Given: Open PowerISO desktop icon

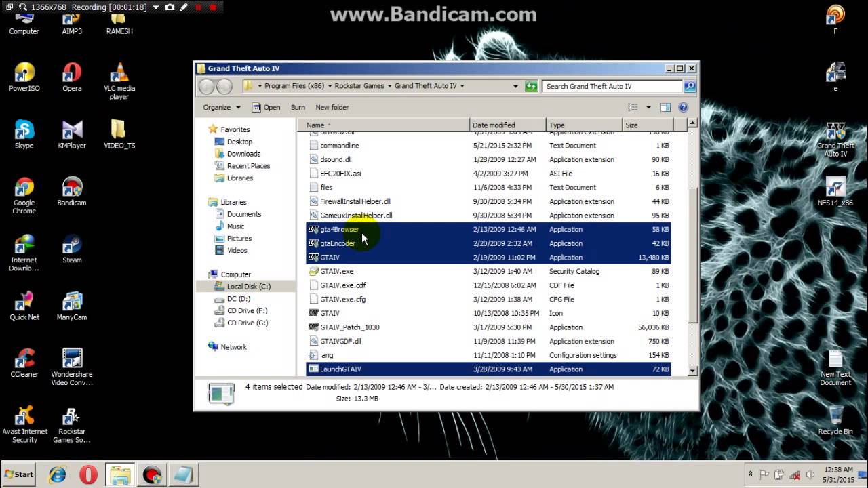Looking at the screenshot, I should pos(24,77).
